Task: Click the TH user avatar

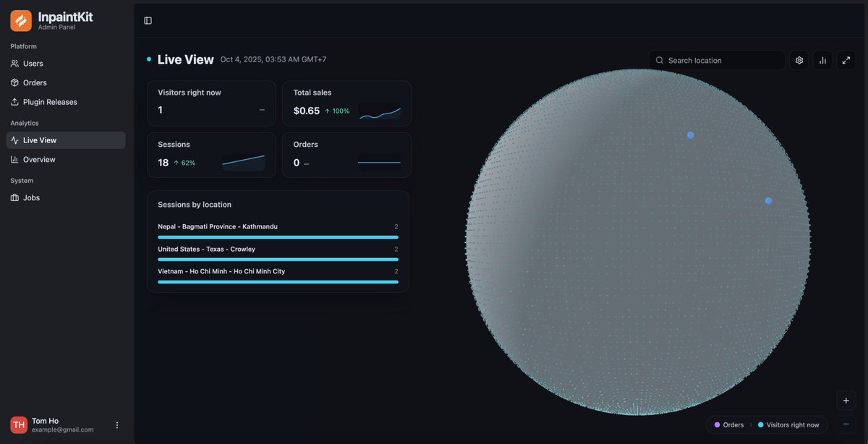Action: coord(19,425)
